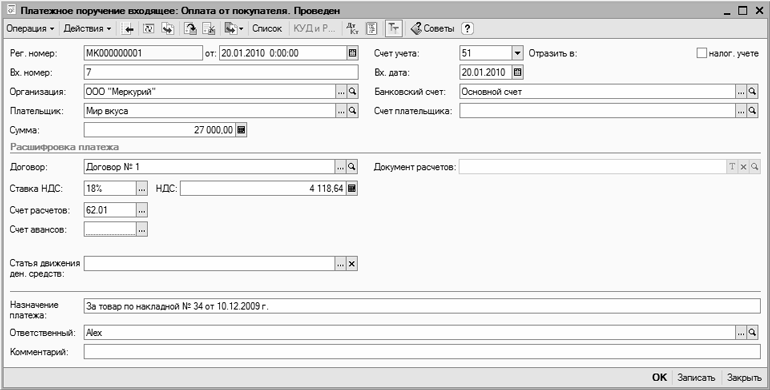Click the Записать button

coord(696,377)
